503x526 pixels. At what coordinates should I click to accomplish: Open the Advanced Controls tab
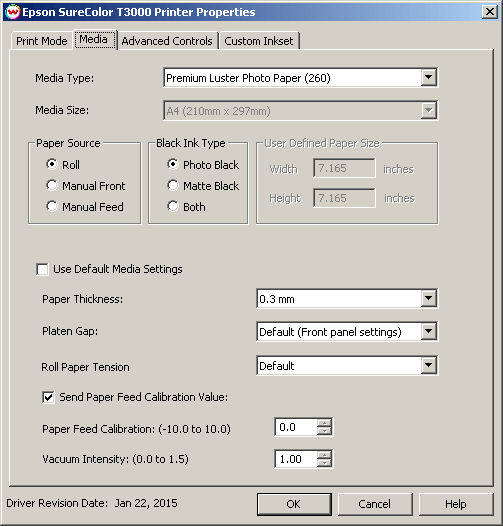[x=167, y=41]
